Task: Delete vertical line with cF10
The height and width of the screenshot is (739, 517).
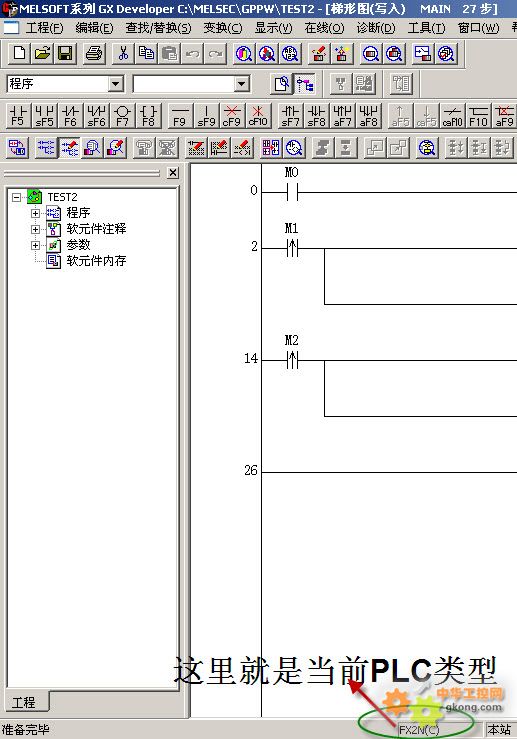Action: pyautogui.click(x=258, y=116)
